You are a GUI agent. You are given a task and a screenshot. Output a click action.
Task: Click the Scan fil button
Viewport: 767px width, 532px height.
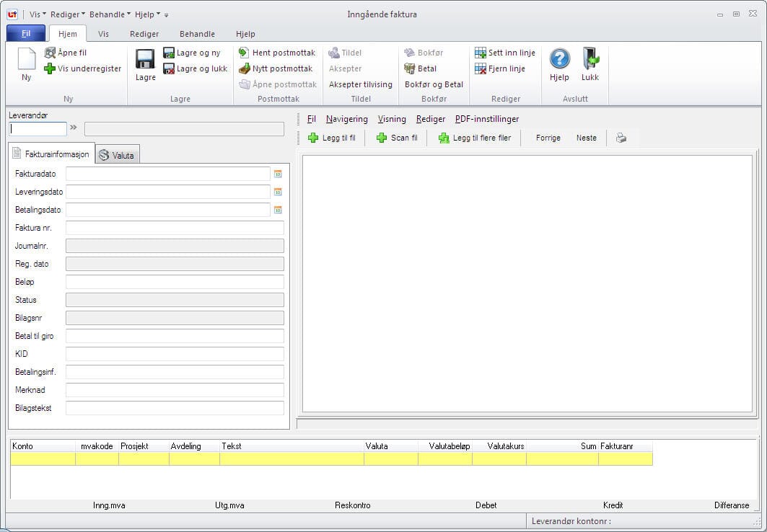(397, 138)
